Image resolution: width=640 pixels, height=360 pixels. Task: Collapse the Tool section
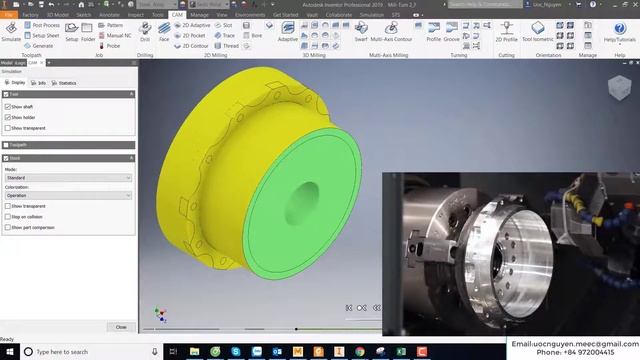pos(131,94)
